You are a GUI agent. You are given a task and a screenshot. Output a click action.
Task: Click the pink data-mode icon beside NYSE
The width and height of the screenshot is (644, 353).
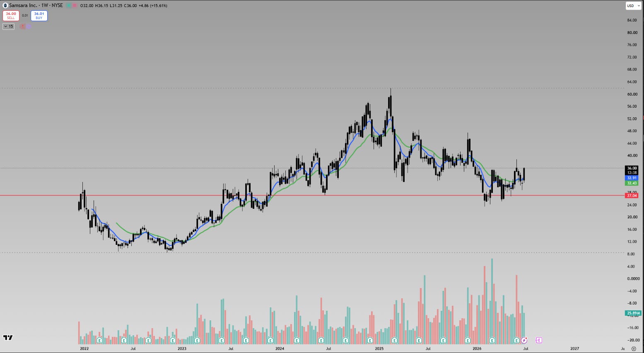(x=75, y=5)
